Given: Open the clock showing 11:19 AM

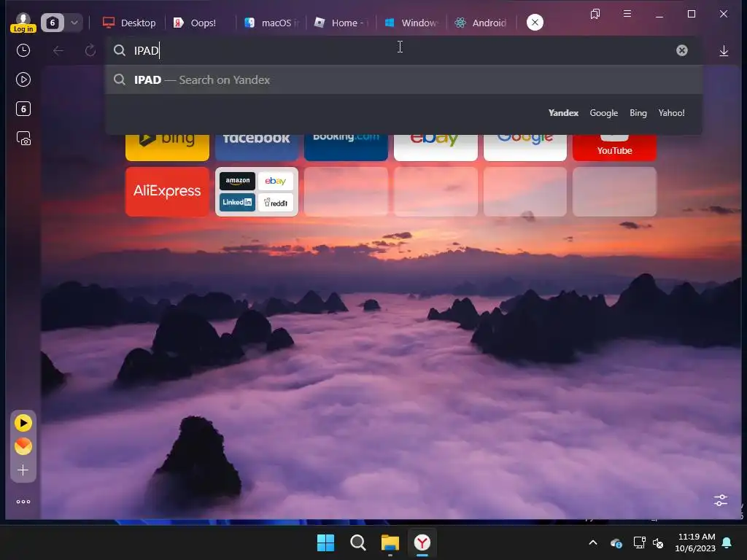Looking at the screenshot, I should 695,542.
